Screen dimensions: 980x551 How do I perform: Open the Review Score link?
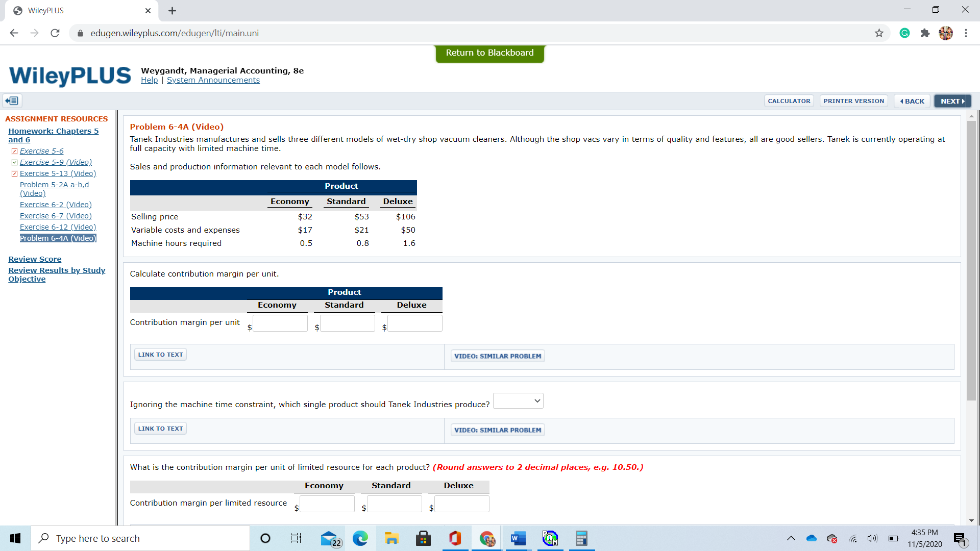point(35,259)
